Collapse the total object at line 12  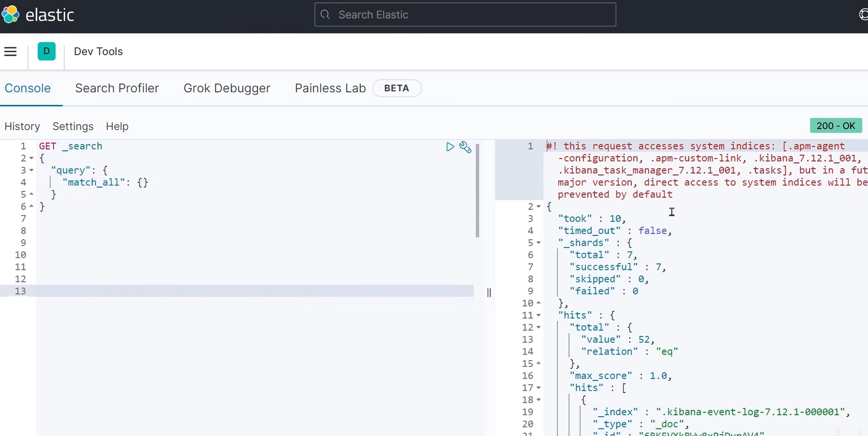tap(539, 328)
